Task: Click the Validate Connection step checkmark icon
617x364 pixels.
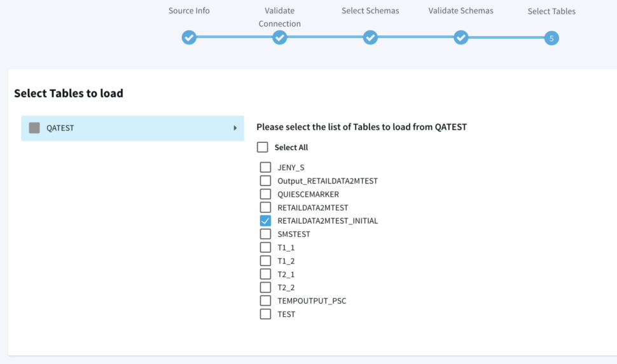Action: pyautogui.click(x=280, y=38)
